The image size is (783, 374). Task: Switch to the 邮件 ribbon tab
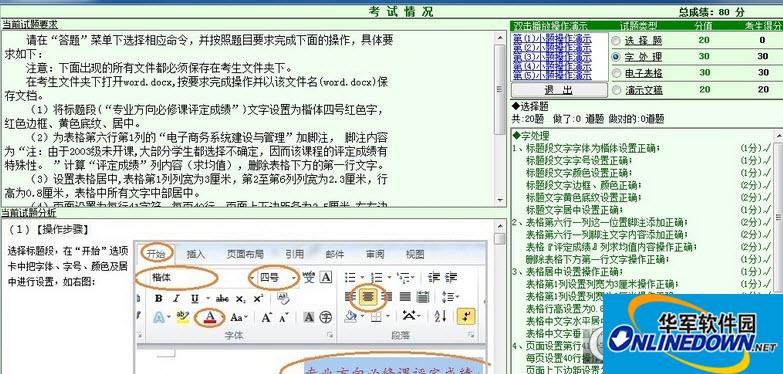pos(334,254)
